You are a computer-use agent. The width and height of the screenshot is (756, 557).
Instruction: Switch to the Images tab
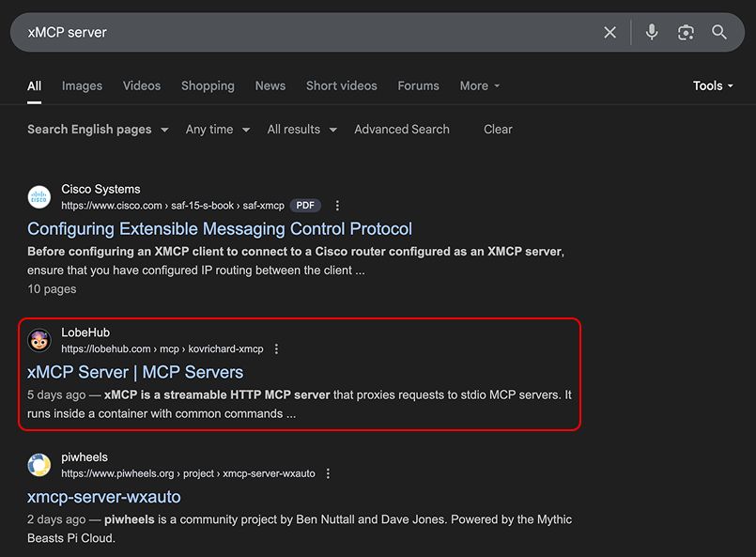click(82, 85)
